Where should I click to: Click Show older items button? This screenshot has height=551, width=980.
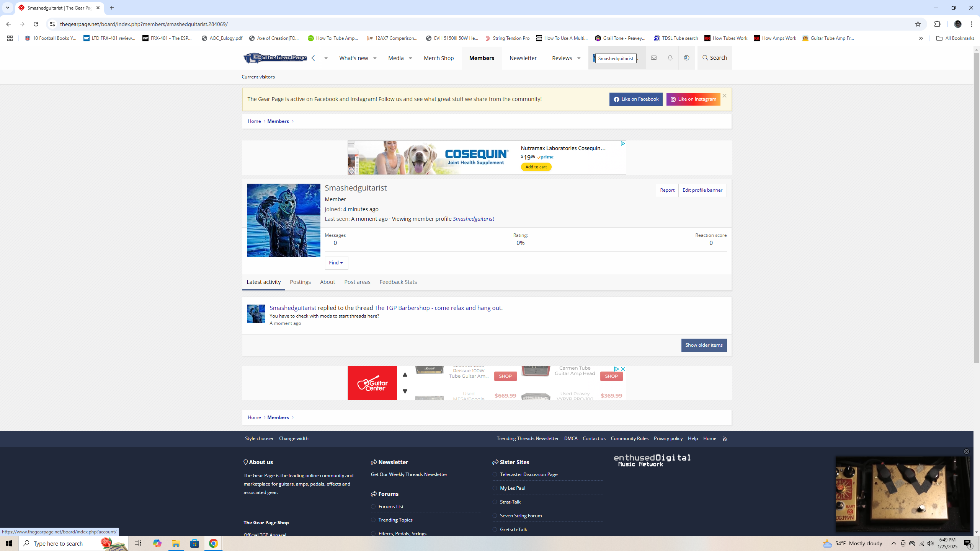pos(704,345)
